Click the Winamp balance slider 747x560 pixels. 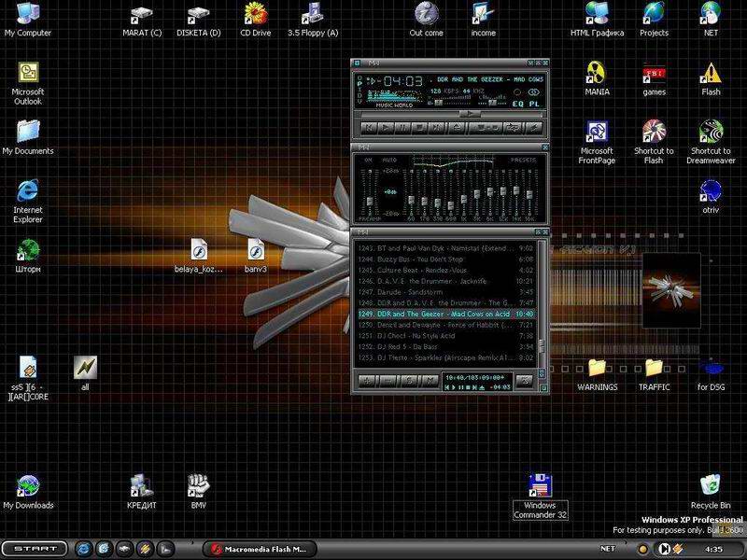pos(492,103)
